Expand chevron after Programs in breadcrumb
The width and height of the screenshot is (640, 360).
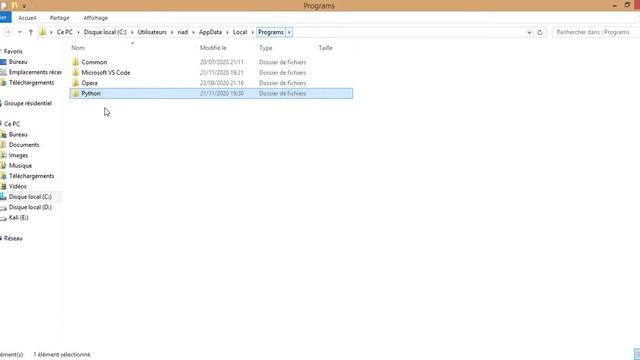coord(289,32)
